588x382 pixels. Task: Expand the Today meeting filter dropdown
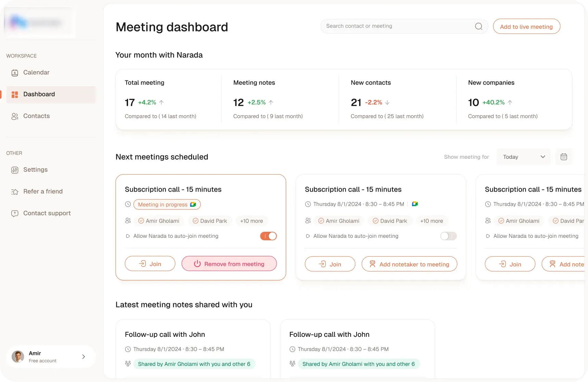[523, 157]
